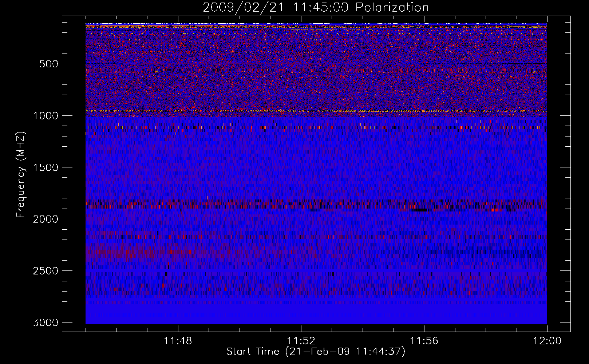Click the 3000 frequency tick label
Screen dimensions: 589x364
(x=46, y=323)
